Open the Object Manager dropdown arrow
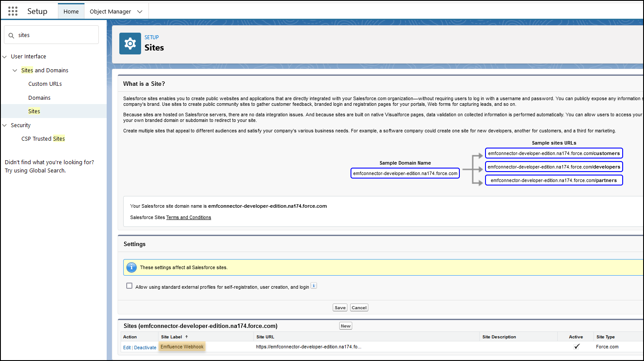The width and height of the screenshot is (644, 361). point(140,12)
